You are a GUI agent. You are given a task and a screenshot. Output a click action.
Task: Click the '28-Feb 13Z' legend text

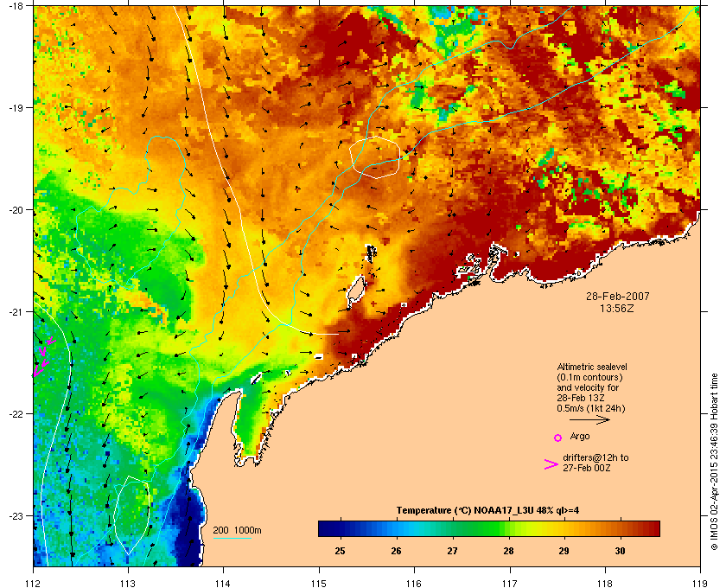tap(581, 398)
